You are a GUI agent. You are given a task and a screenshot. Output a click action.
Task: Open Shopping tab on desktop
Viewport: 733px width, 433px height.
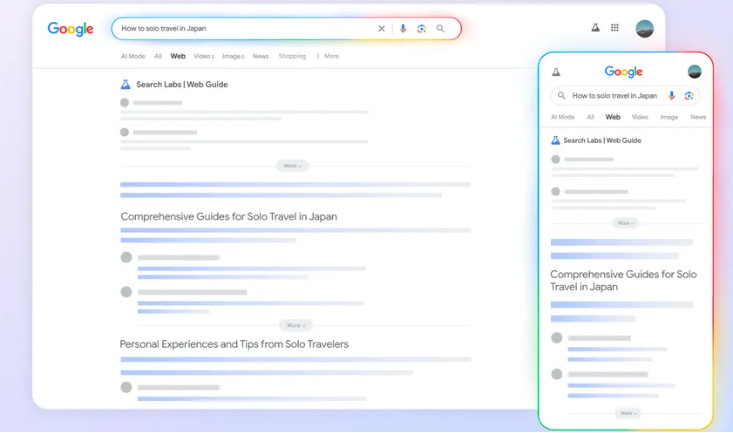292,56
